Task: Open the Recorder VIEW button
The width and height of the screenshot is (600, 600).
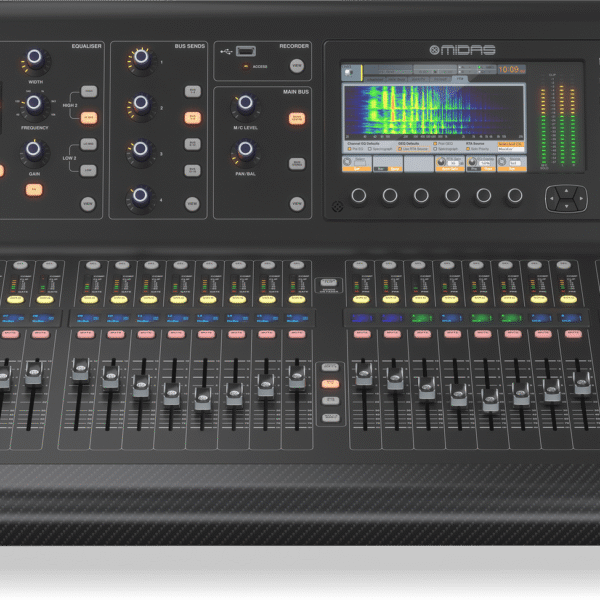Action: click(297, 66)
